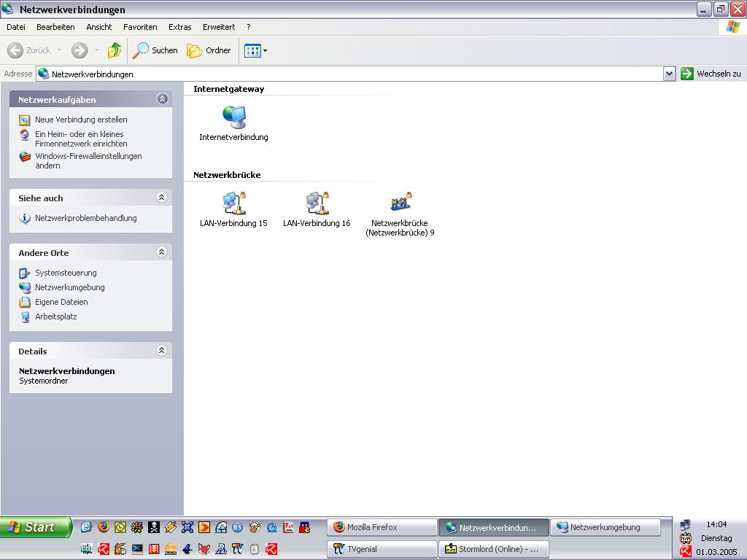Open the Favoriten menu
Screen dimensions: 747x560
point(140,27)
